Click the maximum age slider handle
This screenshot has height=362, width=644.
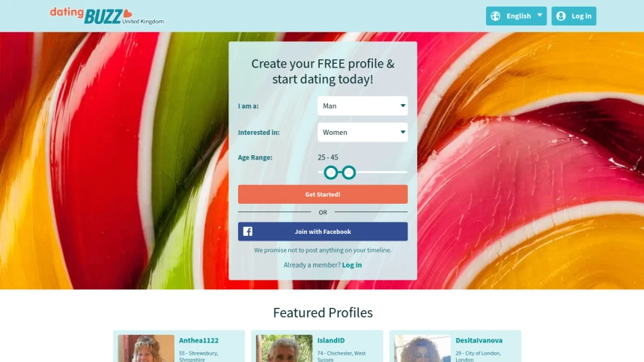click(x=349, y=172)
